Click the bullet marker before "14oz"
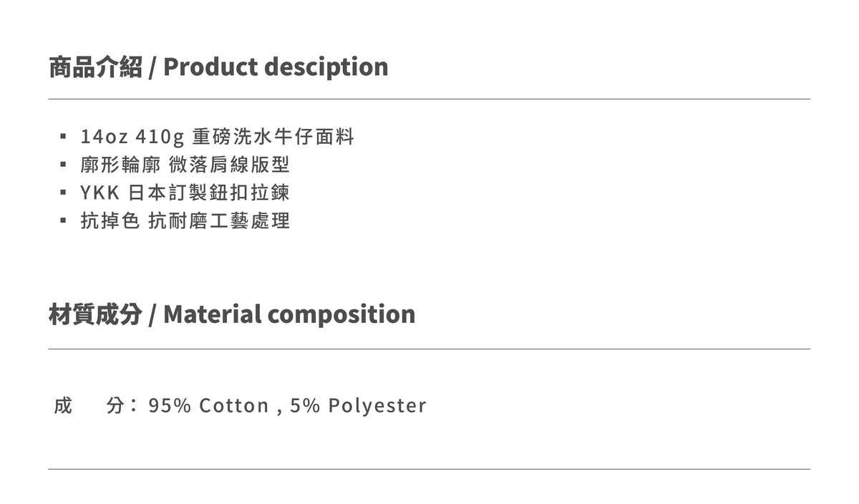Viewport: 859px width, 504px height. pyautogui.click(x=64, y=136)
